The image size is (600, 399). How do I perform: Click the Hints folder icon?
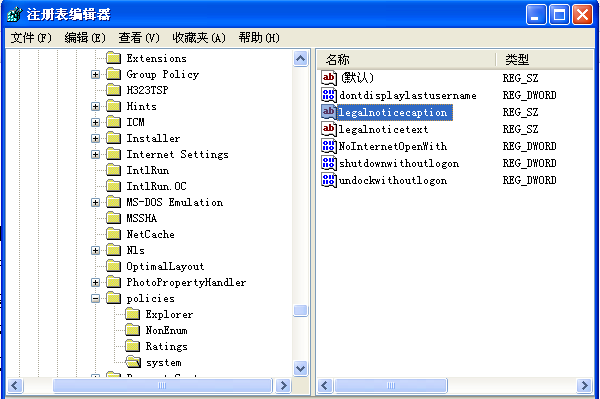coord(113,106)
